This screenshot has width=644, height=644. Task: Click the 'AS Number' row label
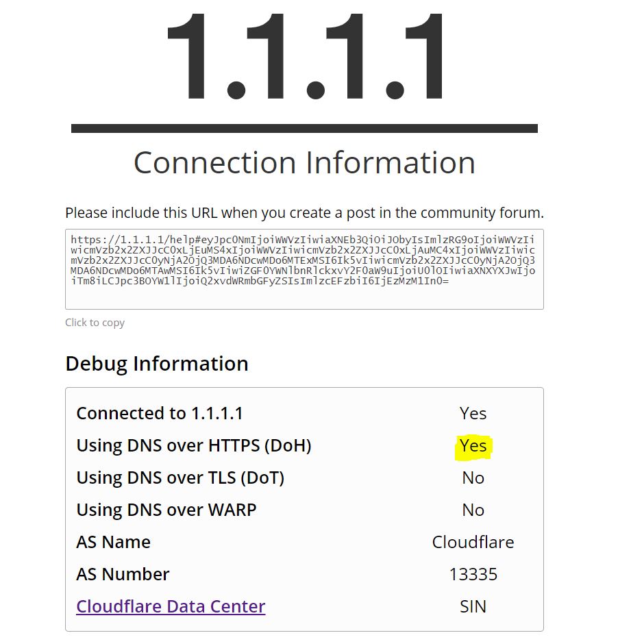click(122, 574)
